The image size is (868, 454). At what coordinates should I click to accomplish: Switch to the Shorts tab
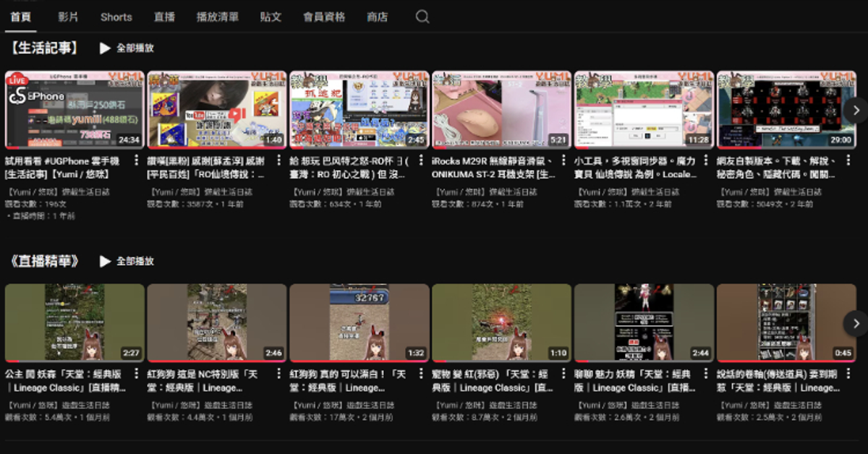(x=116, y=17)
